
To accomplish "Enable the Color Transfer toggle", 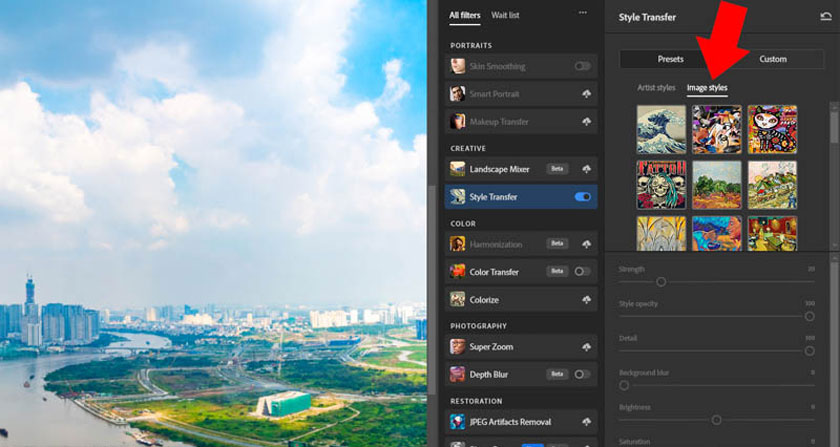I will (x=582, y=272).
